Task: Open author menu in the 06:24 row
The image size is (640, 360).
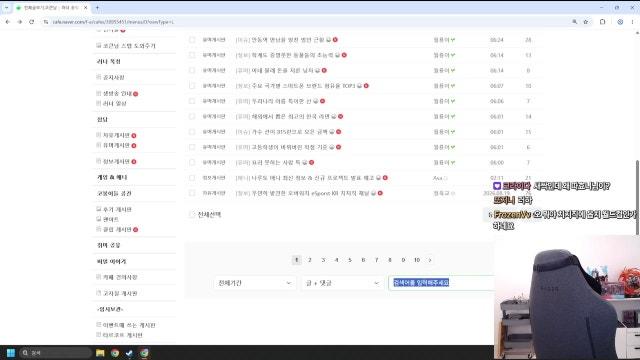Action: (x=441, y=40)
